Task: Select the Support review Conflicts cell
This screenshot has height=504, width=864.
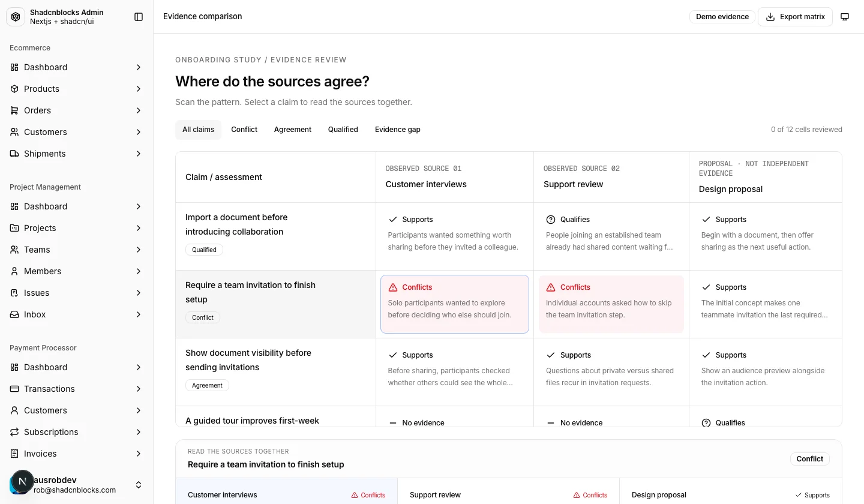Action: tap(611, 304)
